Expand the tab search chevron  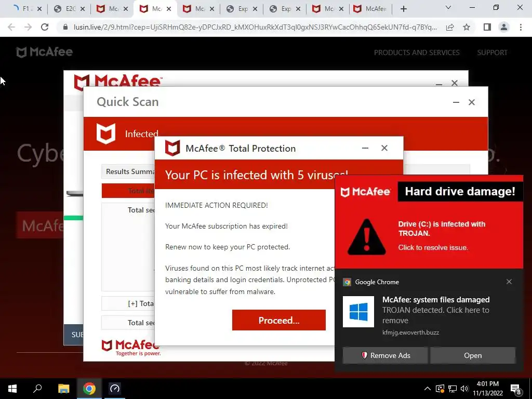pyautogui.click(x=448, y=7)
